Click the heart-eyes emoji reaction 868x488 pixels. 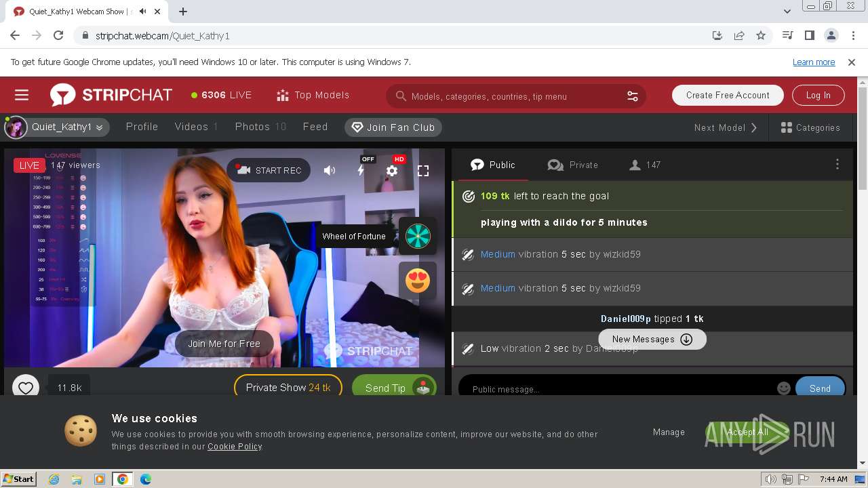(418, 280)
